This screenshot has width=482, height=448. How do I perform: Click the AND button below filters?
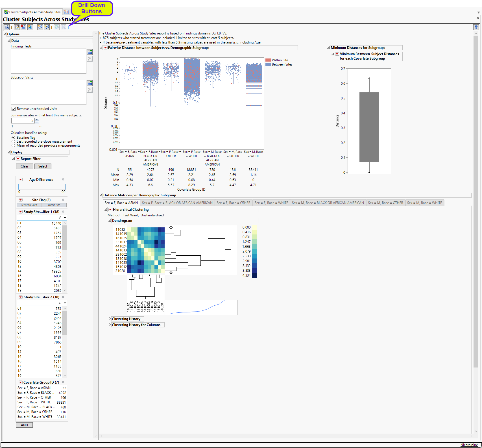pos(24,425)
